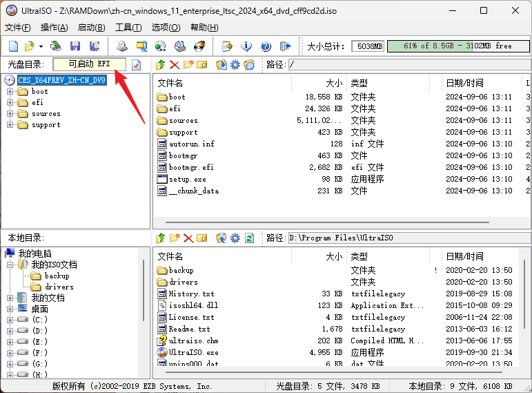Sort disc files by 大小 column header

click(x=319, y=83)
